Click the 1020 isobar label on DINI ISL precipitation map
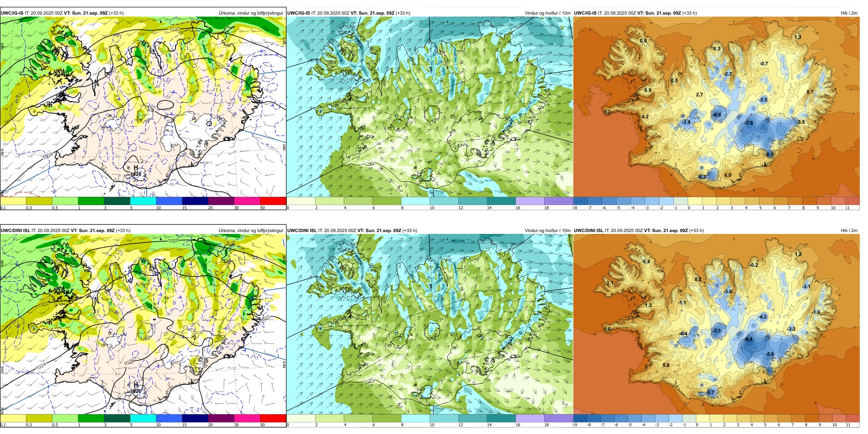The width and height of the screenshot is (868, 434). pos(173,241)
